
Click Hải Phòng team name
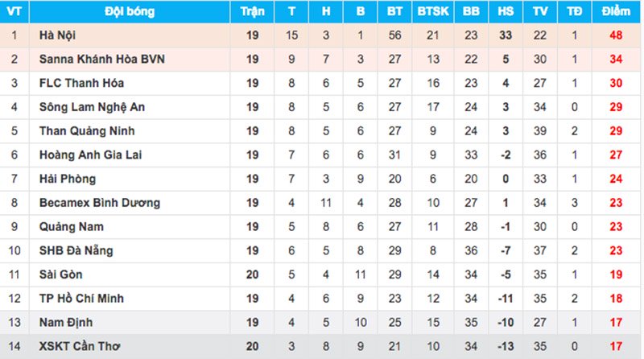pyautogui.click(x=68, y=179)
